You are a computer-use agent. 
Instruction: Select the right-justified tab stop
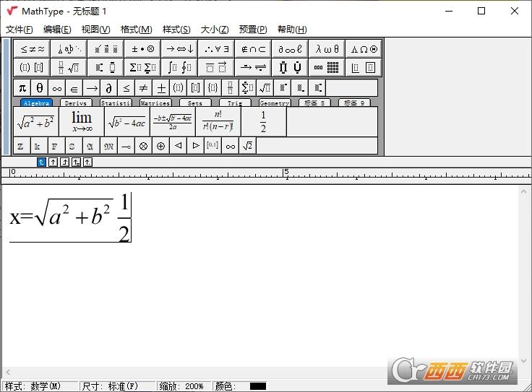pyautogui.click(x=64, y=162)
